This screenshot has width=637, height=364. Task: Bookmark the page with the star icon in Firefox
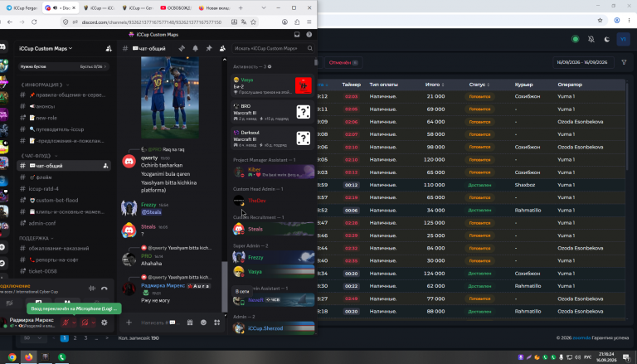254,22
